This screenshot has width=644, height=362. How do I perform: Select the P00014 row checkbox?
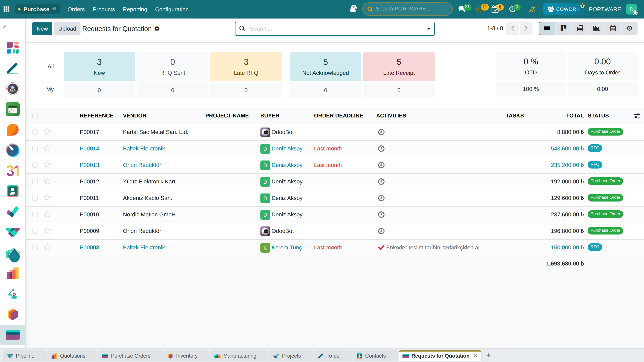click(35, 148)
